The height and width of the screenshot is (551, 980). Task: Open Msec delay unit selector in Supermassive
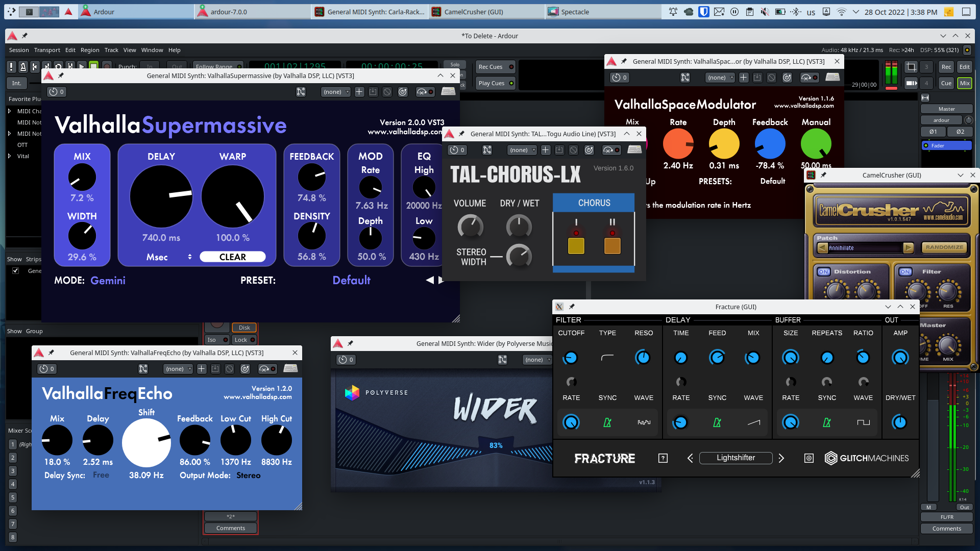click(168, 257)
